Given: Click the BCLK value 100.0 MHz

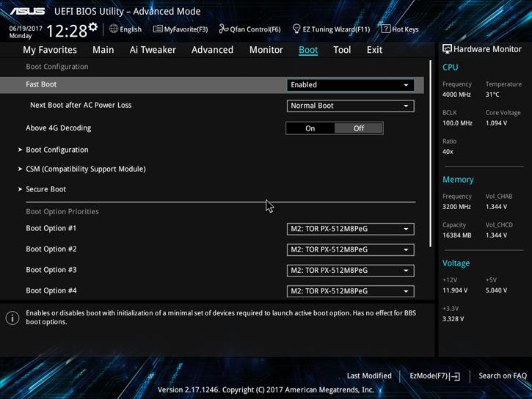Looking at the screenshot, I should 457,123.
